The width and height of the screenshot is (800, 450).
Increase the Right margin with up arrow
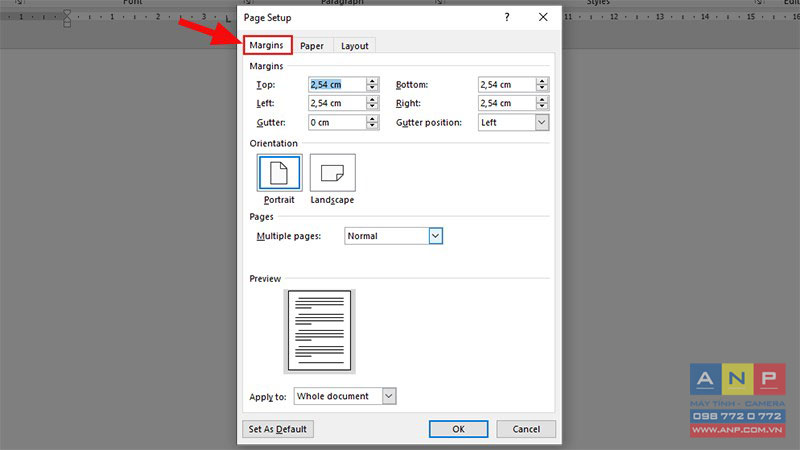click(x=542, y=99)
